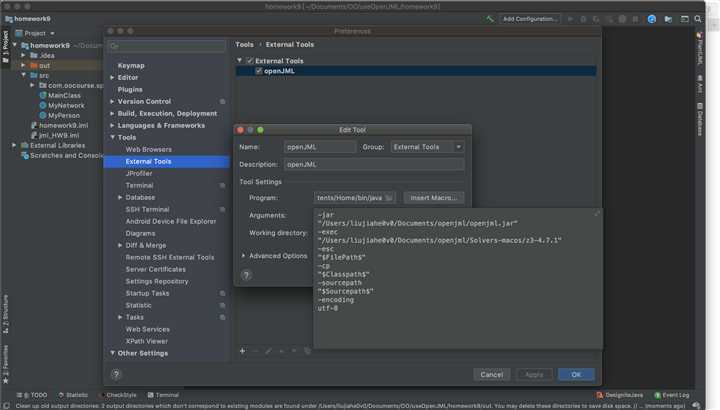Expand the Database settings node
This screenshot has width=720, height=410.
pos(120,197)
